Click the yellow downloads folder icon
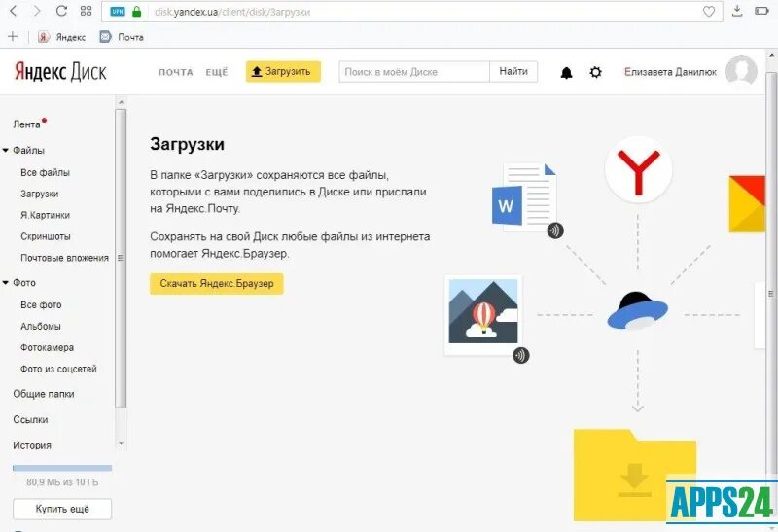 pyautogui.click(x=635, y=475)
